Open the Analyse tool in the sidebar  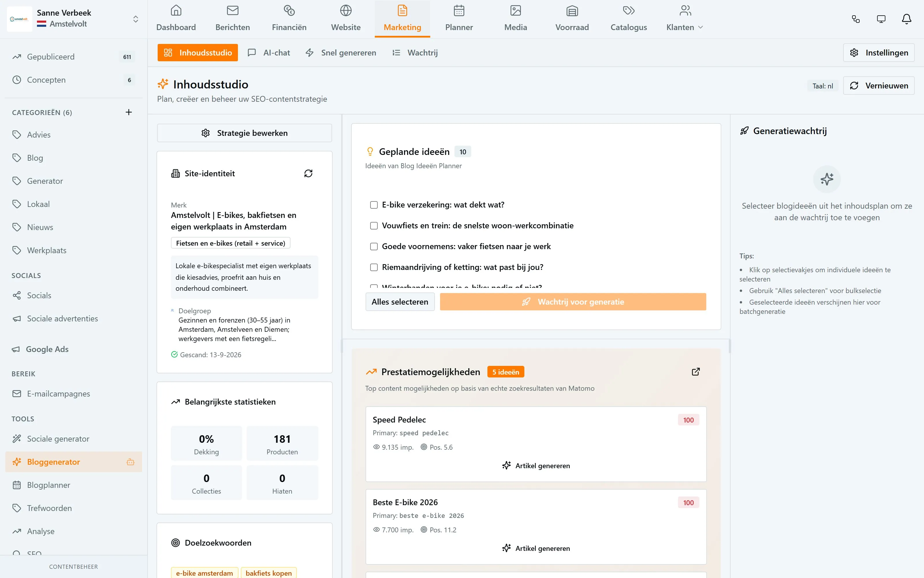click(73, 531)
